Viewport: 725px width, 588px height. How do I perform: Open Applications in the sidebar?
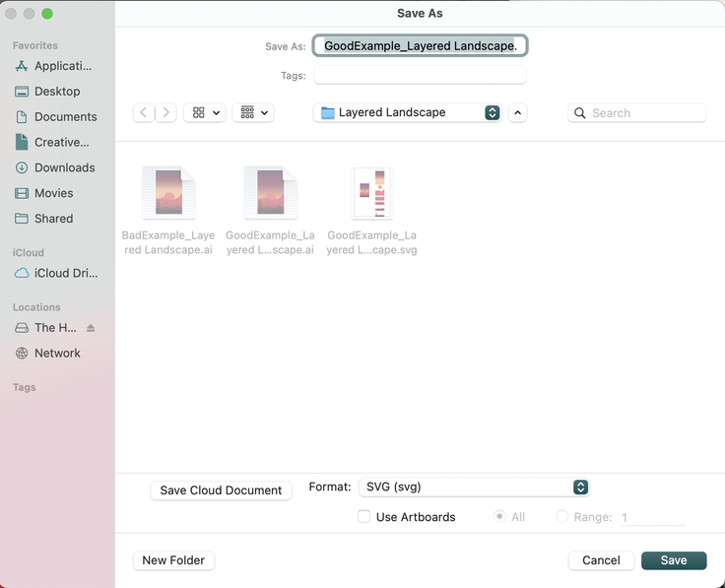(x=53, y=66)
